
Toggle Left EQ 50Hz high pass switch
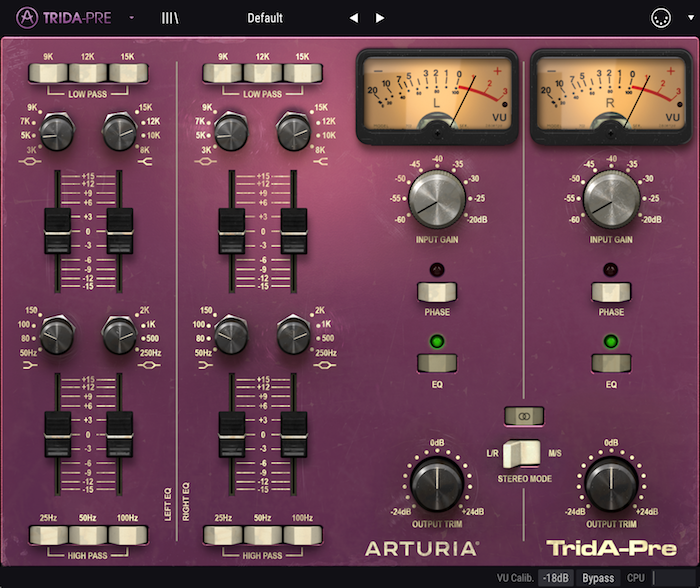(88, 535)
